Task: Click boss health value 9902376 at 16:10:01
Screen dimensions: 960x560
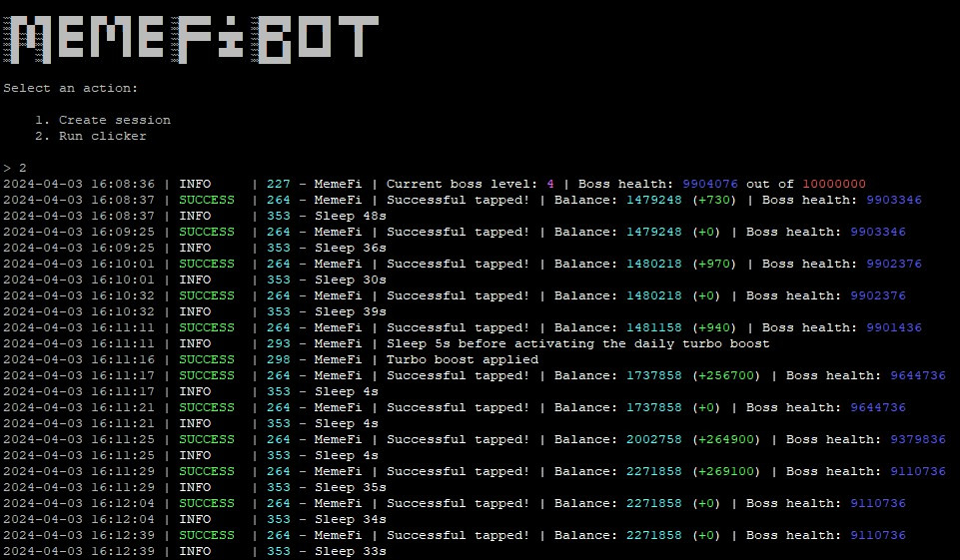Action: pos(894,264)
